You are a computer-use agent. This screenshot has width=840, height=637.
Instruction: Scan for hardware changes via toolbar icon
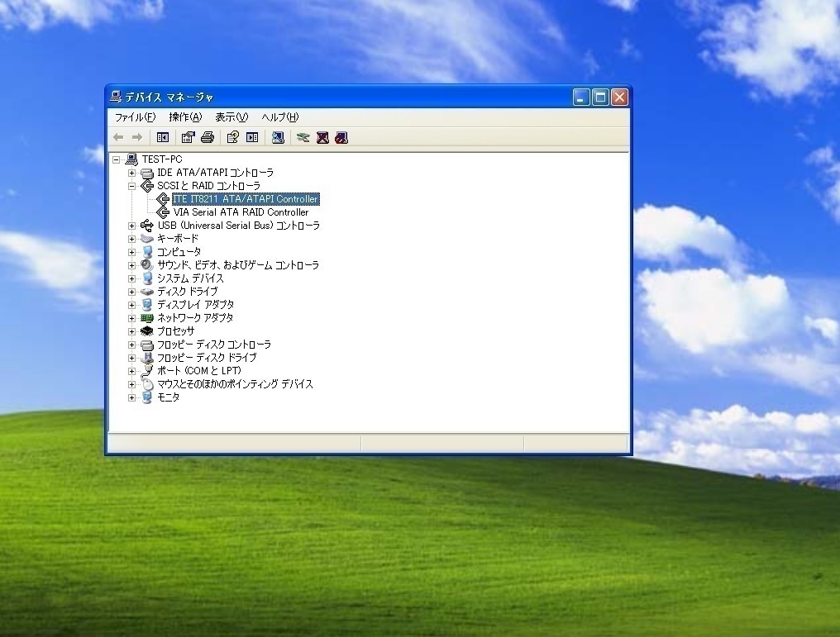(278, 138)
